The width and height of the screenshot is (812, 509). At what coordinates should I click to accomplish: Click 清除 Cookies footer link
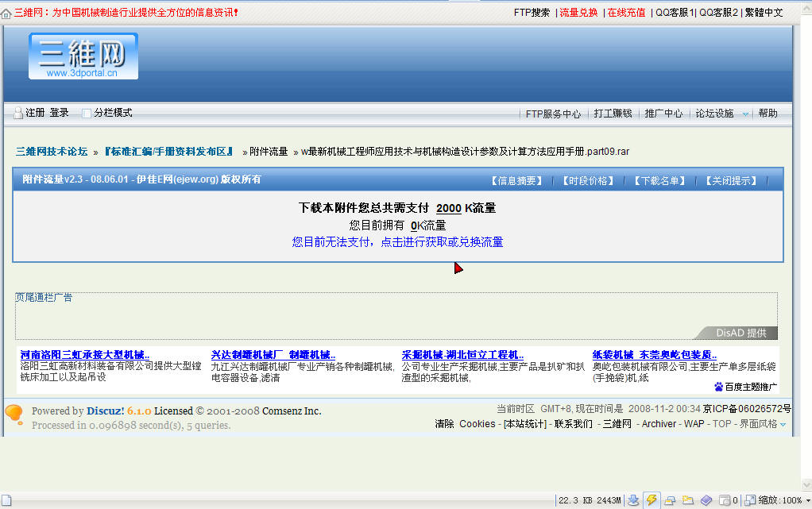[x=465, y=424]
